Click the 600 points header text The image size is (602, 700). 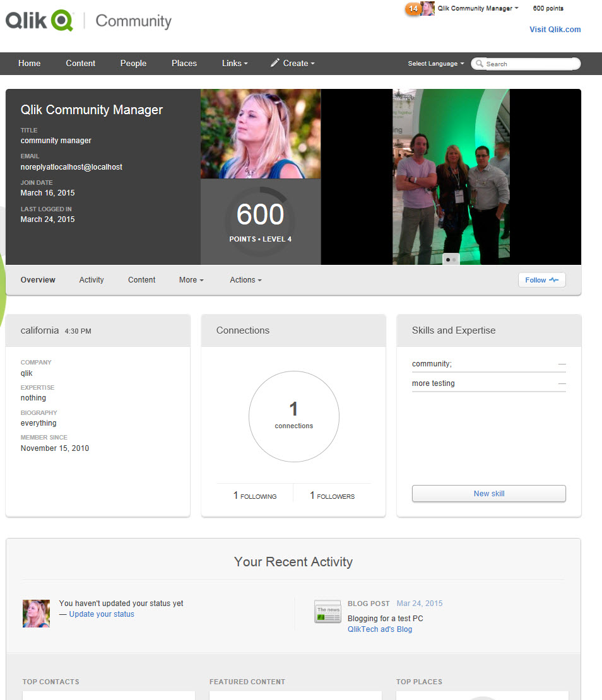click(548, 8)
